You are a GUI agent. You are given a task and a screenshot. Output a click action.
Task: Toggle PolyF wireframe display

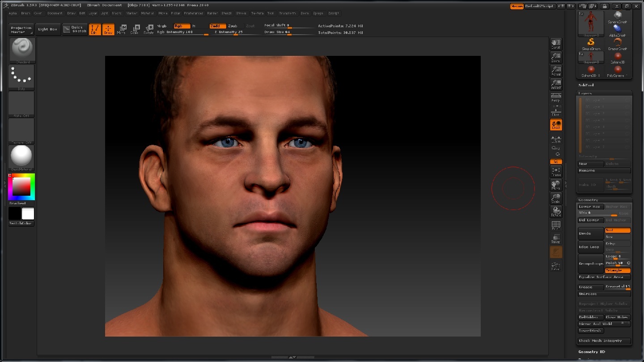click(556, 225)
